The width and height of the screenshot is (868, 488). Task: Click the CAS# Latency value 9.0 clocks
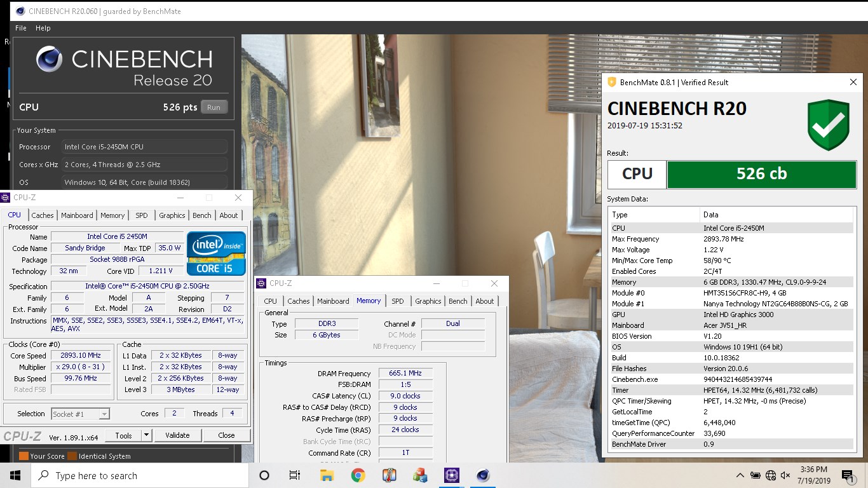(405, 396)
